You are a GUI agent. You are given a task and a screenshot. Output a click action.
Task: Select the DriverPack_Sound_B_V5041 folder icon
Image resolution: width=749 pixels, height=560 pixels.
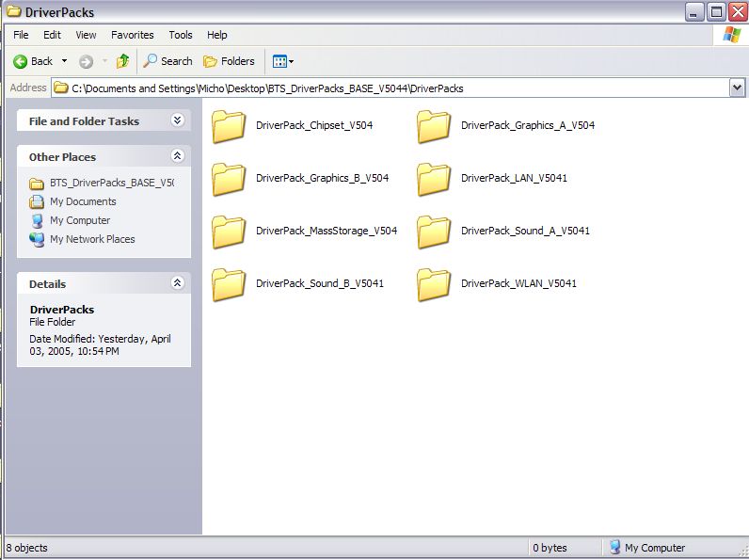click(x=229, y=285)
